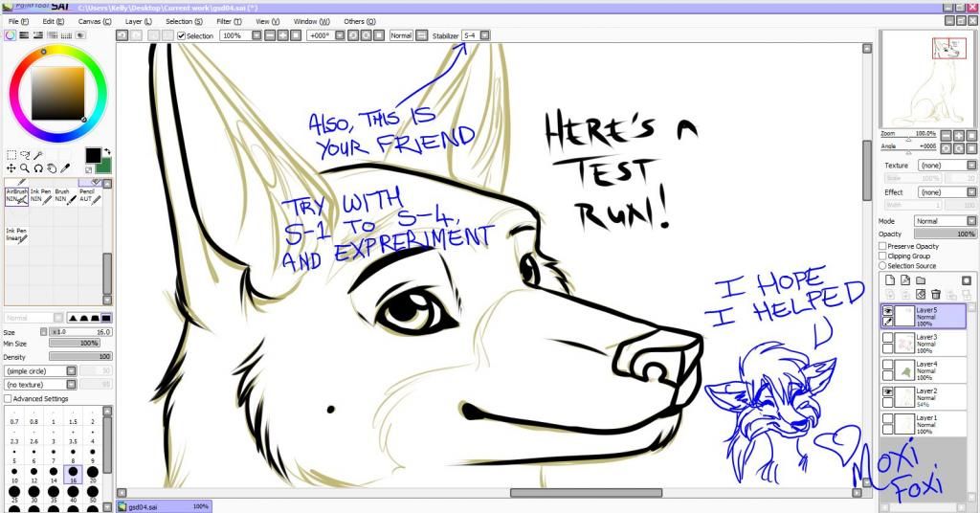Choose the Lasso selection tool
Screen dimensions: 980x513
click(x=26, y=154)
